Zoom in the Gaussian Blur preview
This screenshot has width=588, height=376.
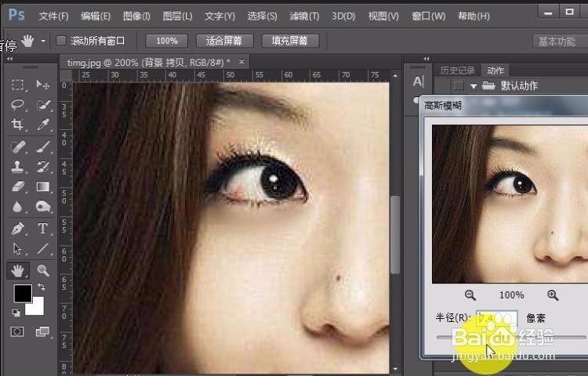coord(553,295)
